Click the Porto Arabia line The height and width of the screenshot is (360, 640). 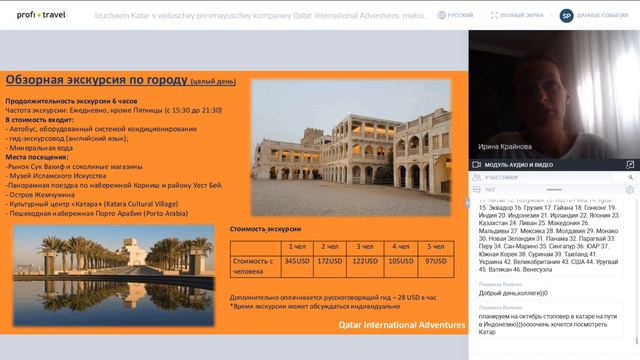pyautogui.click(x=97, y=213)
